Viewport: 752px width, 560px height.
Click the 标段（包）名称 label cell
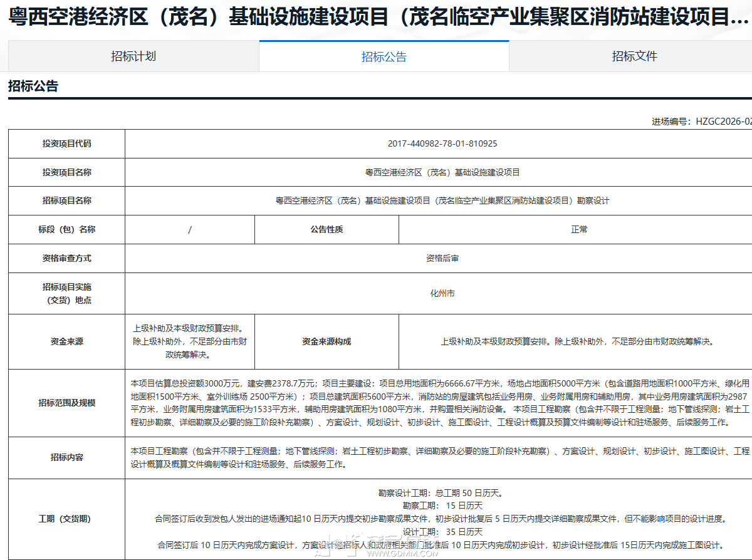coord(66,229)
